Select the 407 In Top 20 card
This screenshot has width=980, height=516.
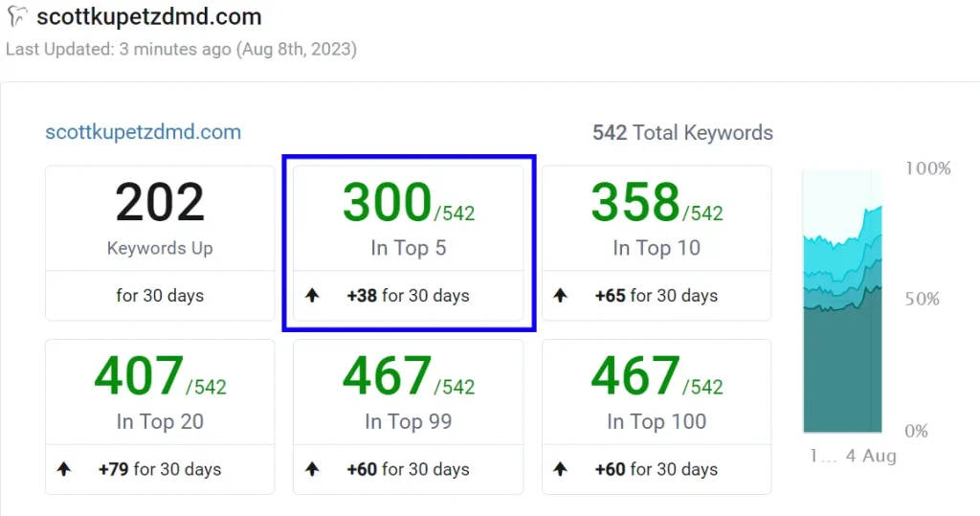tap(160, 417)
